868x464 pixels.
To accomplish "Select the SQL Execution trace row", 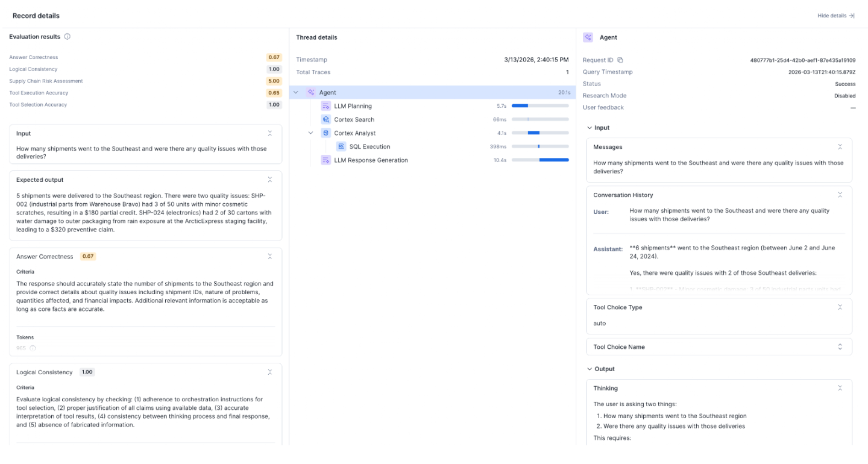I will (370, 146).
